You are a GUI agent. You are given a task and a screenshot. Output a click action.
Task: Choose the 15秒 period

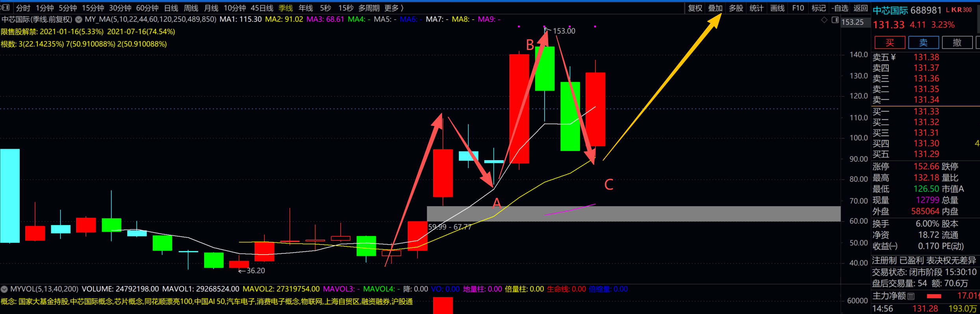coord(346,8)
